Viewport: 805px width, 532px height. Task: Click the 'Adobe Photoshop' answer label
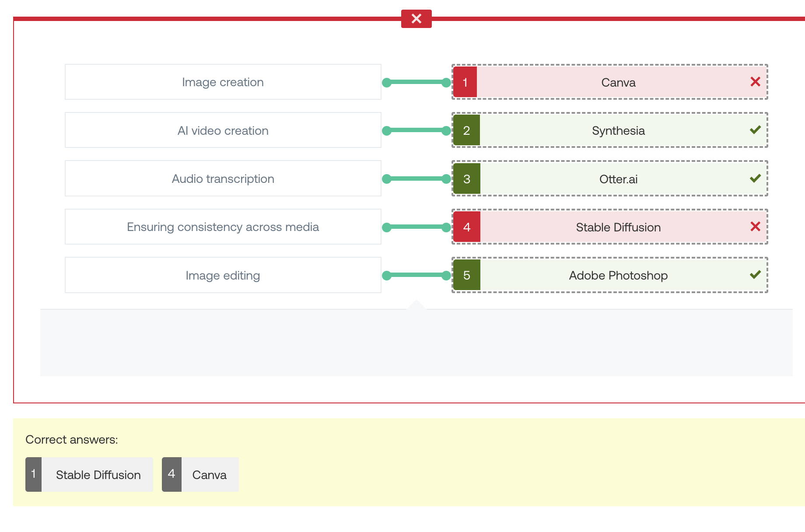point(618,275)
